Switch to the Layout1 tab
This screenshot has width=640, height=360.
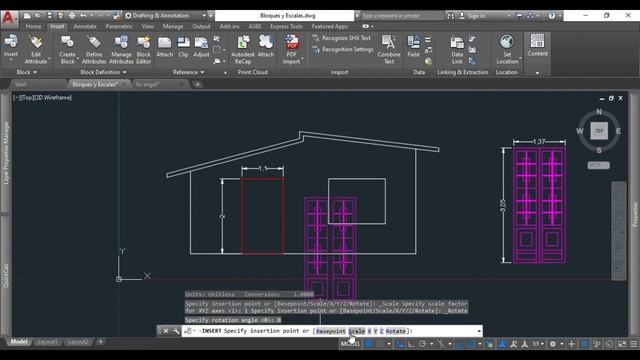pos(47,342)
